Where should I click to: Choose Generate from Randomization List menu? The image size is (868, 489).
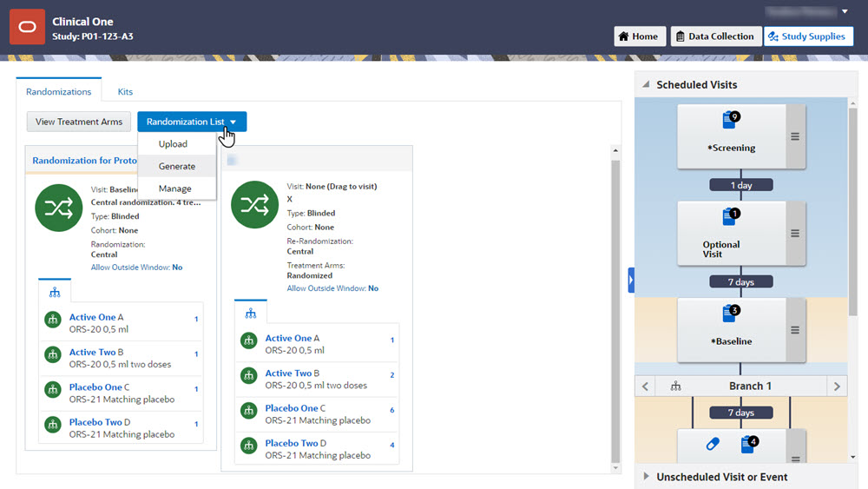177,166
